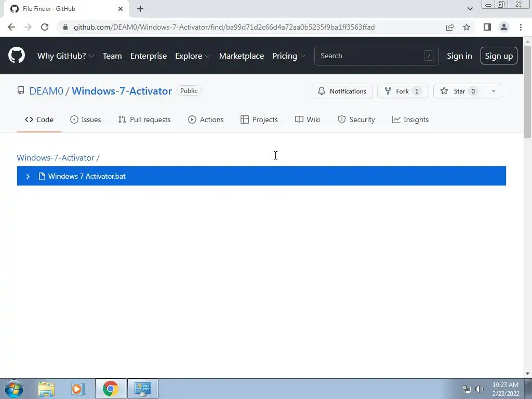Go forward with browser forward arrow
532x399 pixels.
click(x=28, y=27)
